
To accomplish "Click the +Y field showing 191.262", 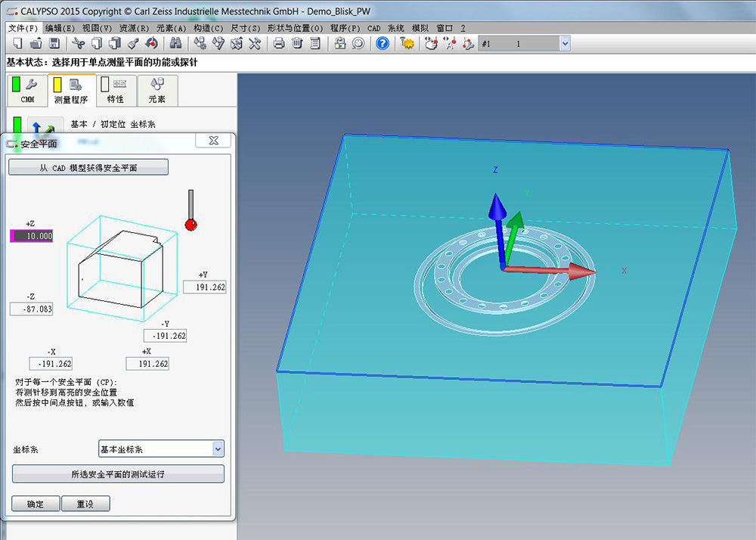I will (204, 287).
